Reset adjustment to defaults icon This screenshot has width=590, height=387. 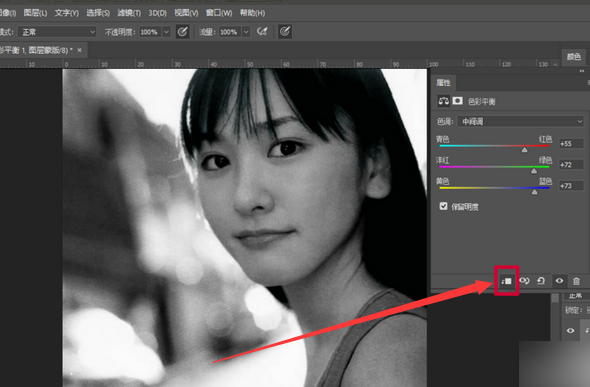(x=541, y=281)
